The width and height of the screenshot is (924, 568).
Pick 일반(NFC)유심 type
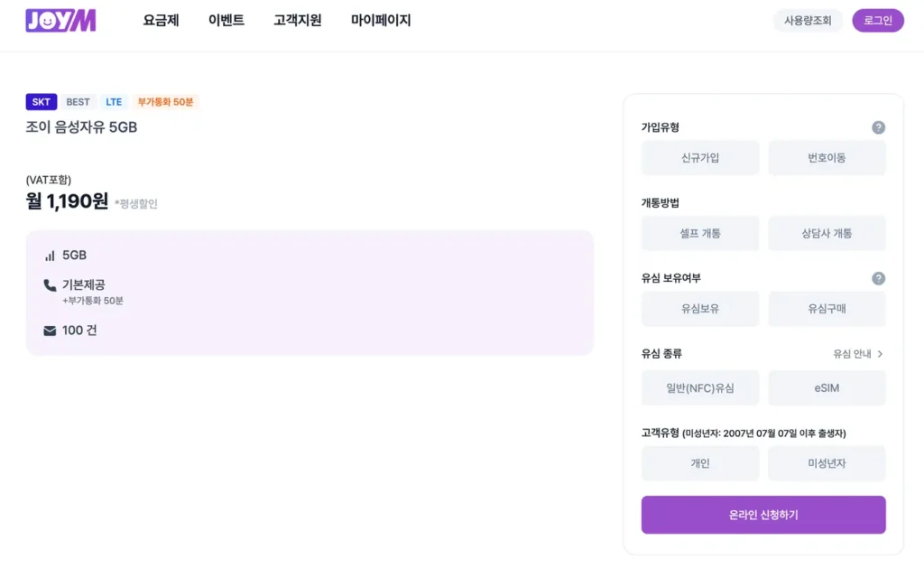click(x=700, y=388)
